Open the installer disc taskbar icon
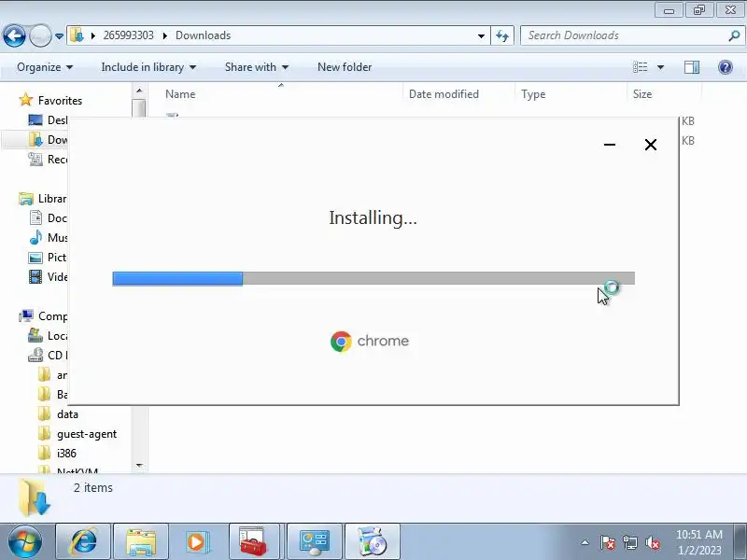The width and height of the screenshot is (747, 560). [x=372, y=541]
